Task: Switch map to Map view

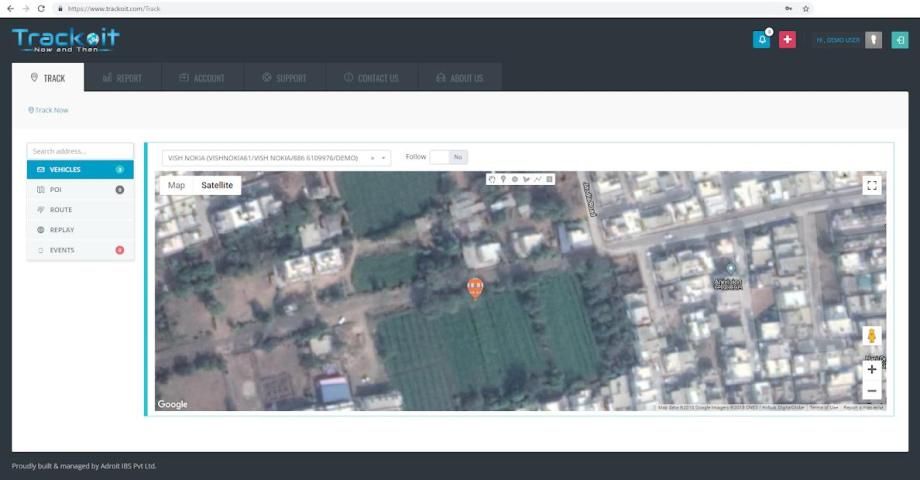Action: click(176, 185)
